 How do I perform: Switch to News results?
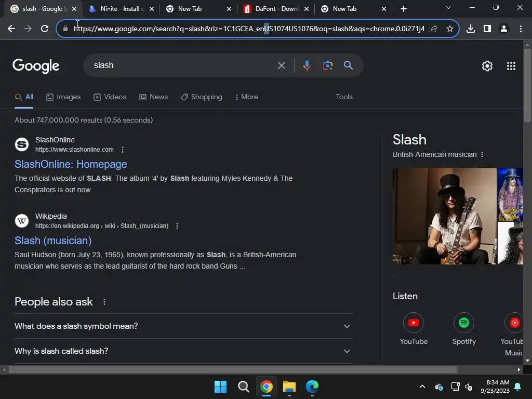(x=153, y=97)
